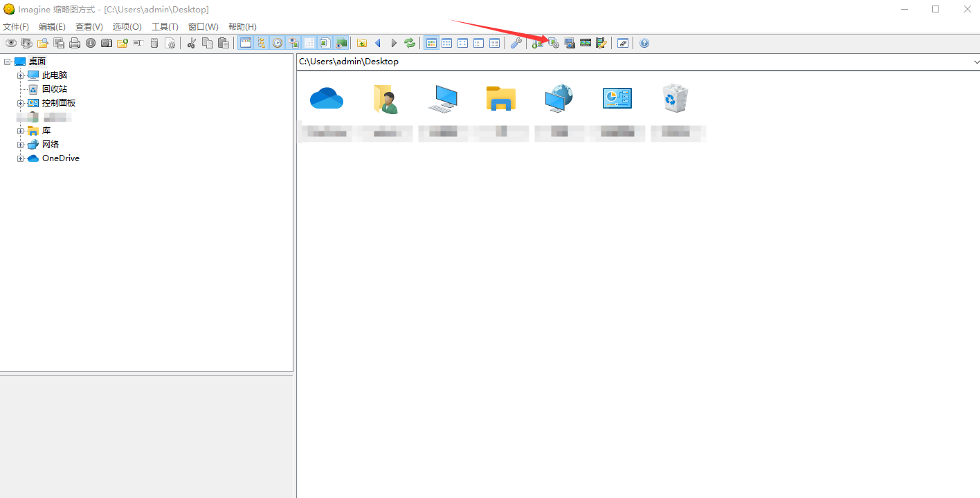Select 控制面板 in the folder tree
Screen dimensions: 980x498
(x=59, y=103)
